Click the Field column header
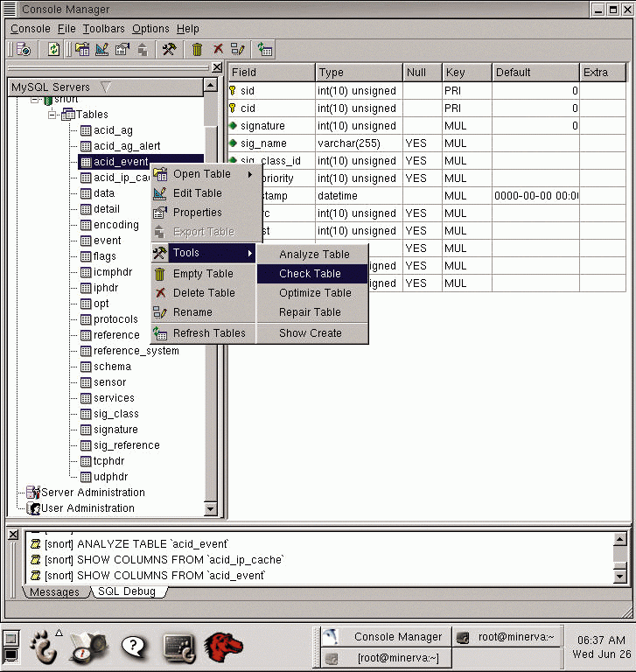This screenshot has height=672, width=636. [270, 73]
